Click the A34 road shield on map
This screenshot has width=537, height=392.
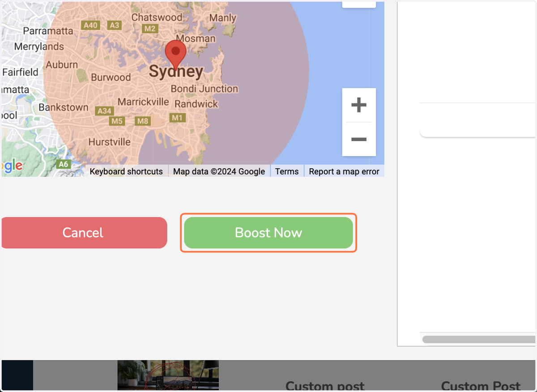coord(104,111)
